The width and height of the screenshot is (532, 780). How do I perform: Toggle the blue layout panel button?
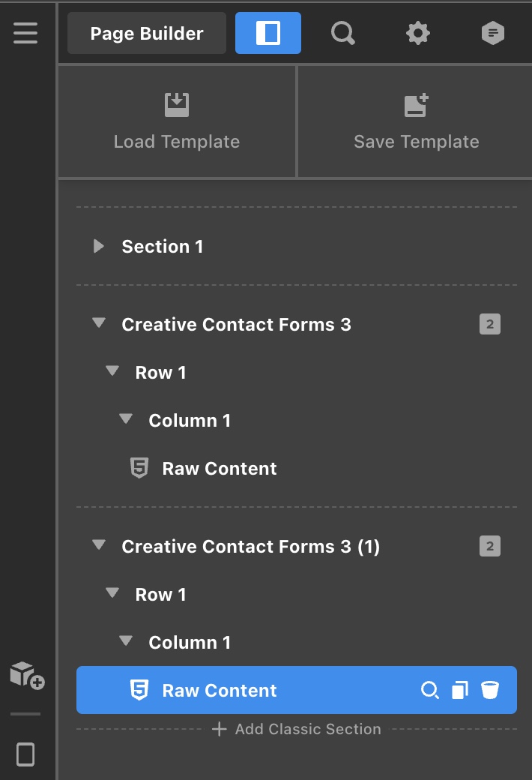268,33
